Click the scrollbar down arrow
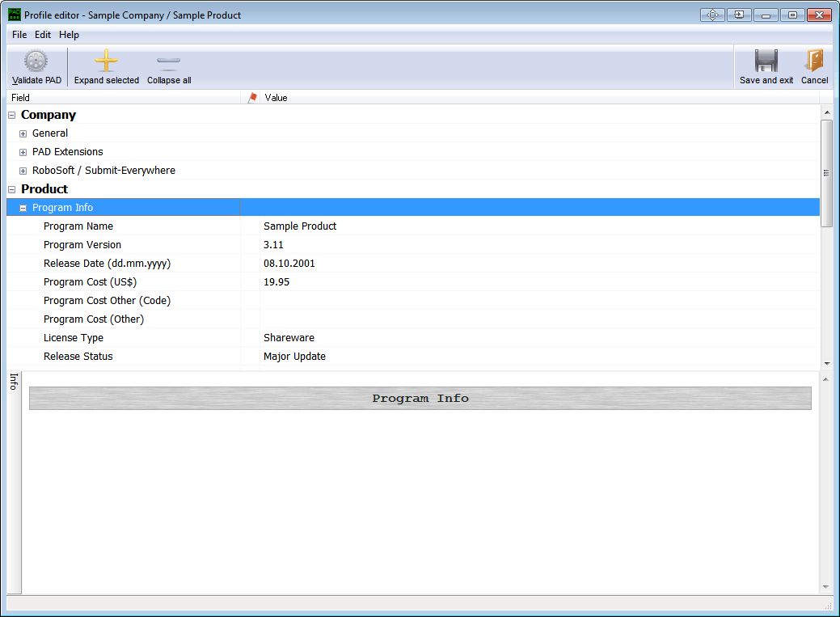Screen dimensions: 840x617 coord(826,364)
